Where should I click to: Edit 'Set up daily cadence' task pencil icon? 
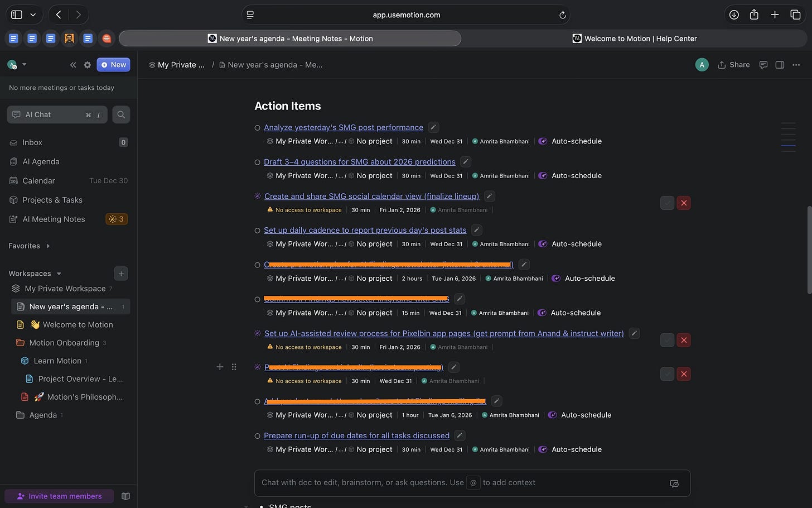click(477, 230)
